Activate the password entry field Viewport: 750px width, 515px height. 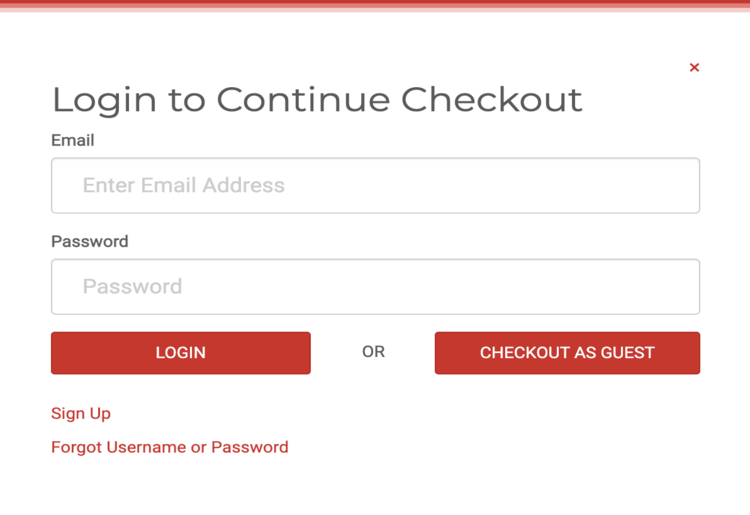(x=375, y=287)
